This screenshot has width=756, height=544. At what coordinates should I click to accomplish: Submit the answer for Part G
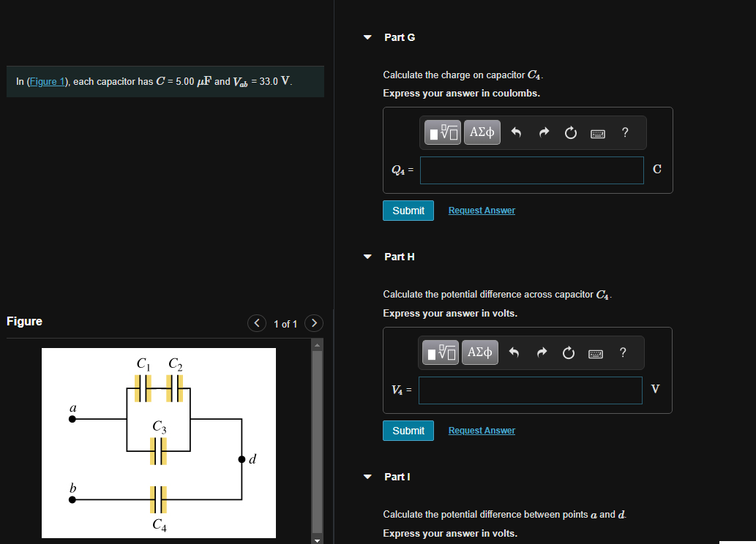pos(408,210)
